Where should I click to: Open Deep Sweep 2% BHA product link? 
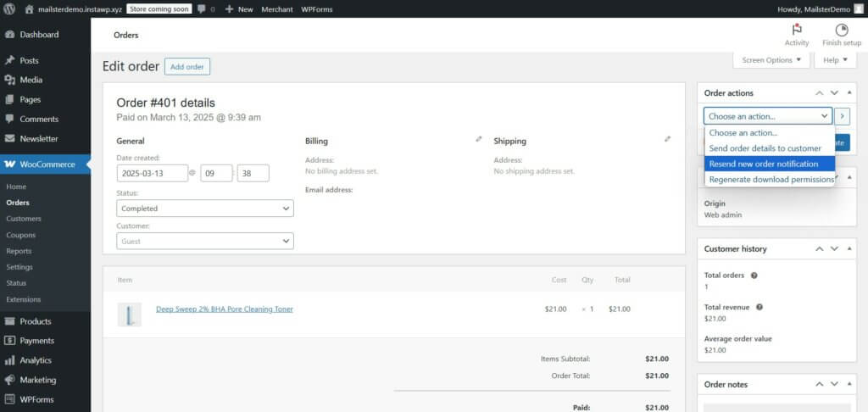(224, 309)
